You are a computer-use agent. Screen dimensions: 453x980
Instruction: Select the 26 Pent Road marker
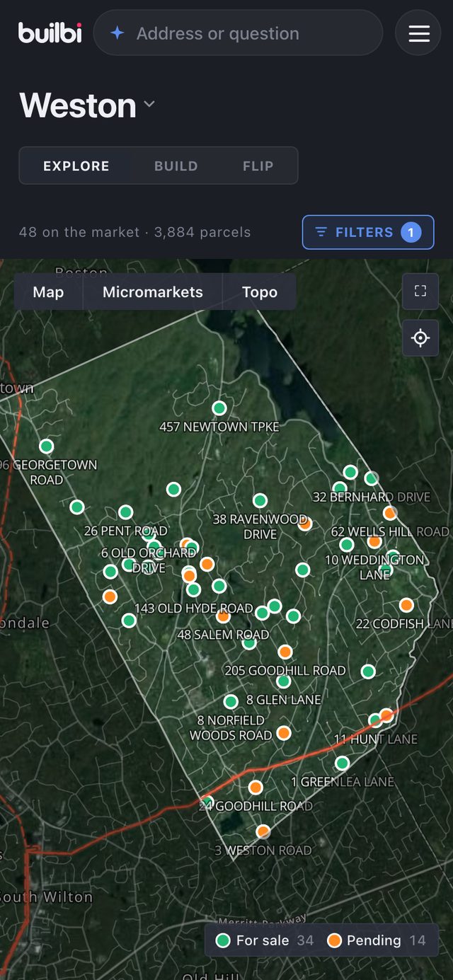click(x=125, y=512)
